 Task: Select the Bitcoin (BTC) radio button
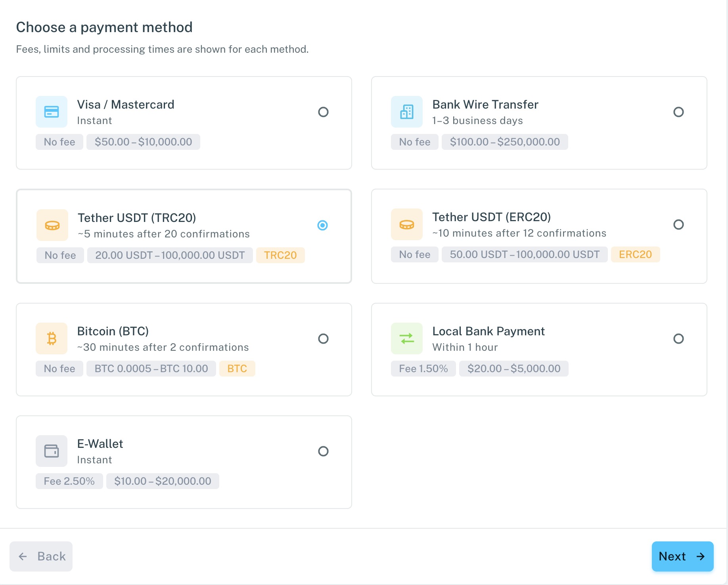pyautogui.click(x=323, y=338)
